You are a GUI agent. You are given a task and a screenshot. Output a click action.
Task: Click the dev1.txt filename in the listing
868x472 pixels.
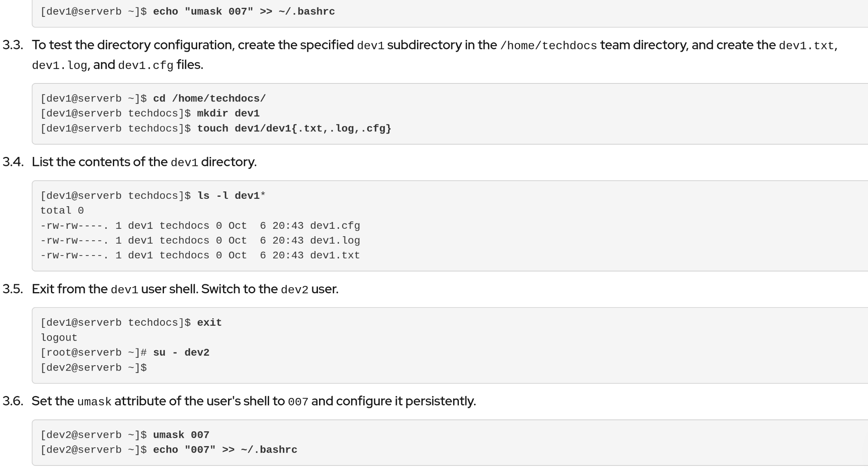(x=335, y=256)
